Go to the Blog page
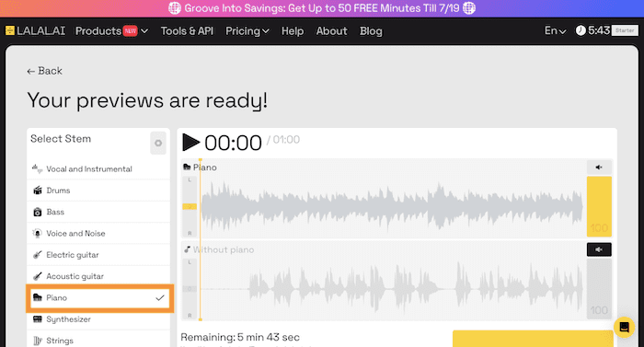Image resolution: width=644 pixels, height=347 pixels. click(x=371, y=31)
